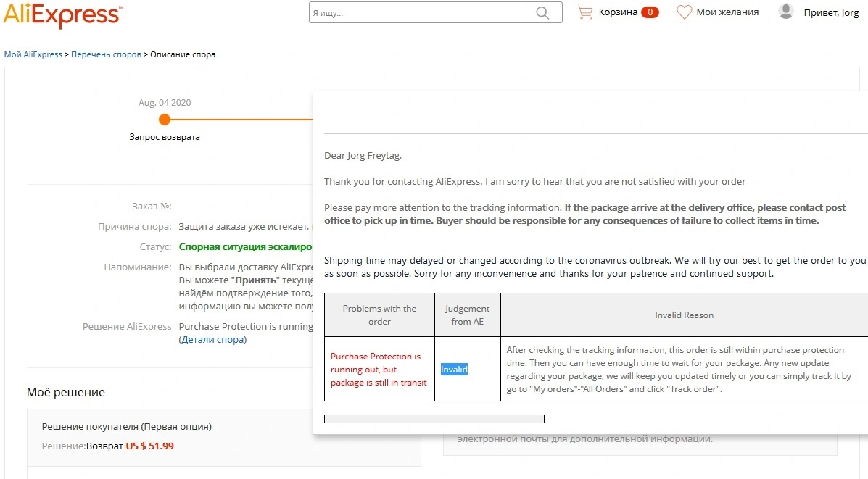Open the AliExpress logo homepage
The width and height of the screenshot is (868, 479).
point(62,14)
